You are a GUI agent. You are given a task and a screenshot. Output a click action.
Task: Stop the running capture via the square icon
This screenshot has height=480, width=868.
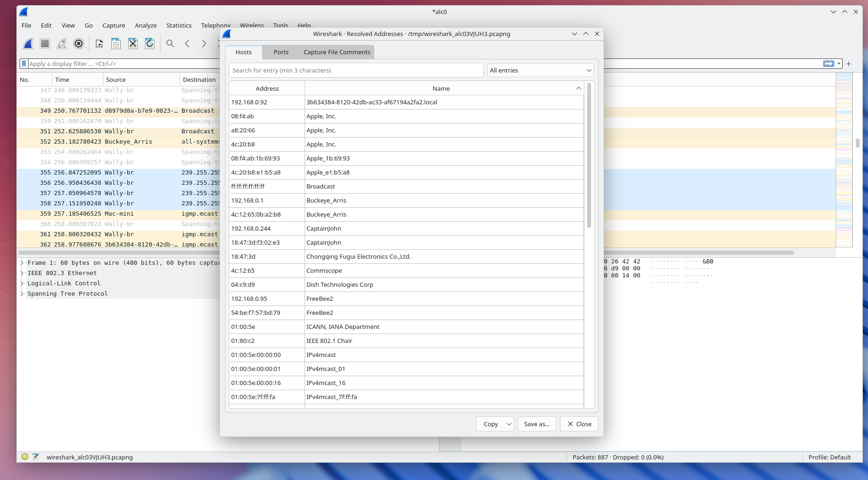[x=45, y=44]
